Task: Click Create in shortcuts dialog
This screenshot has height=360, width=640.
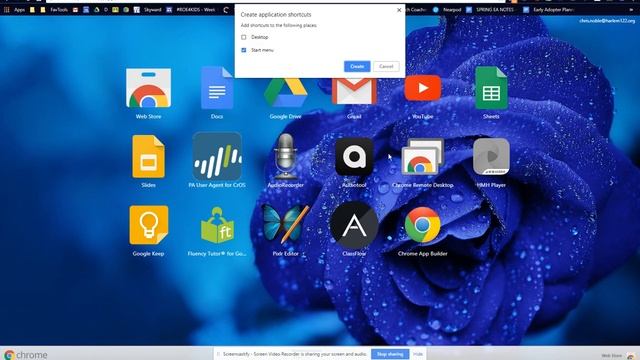Action: pyautogui.click(x=357, y=66)
